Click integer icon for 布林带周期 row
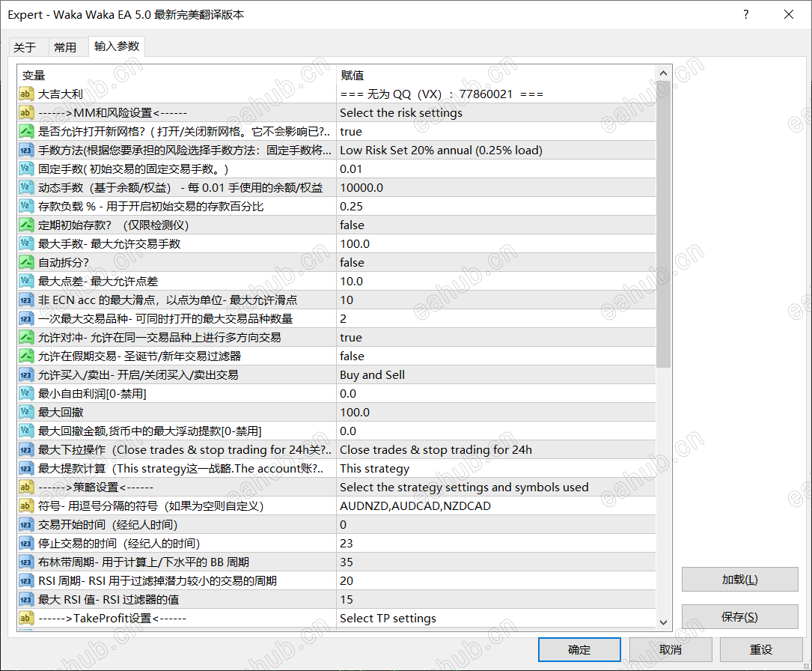 click(x=26, y=562)
